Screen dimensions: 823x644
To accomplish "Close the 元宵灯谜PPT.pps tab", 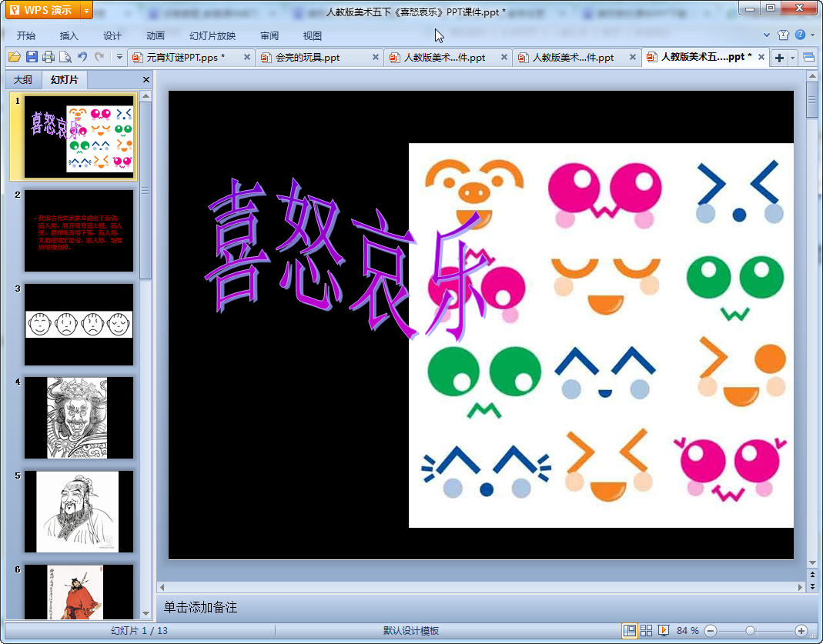I will 246,57.
